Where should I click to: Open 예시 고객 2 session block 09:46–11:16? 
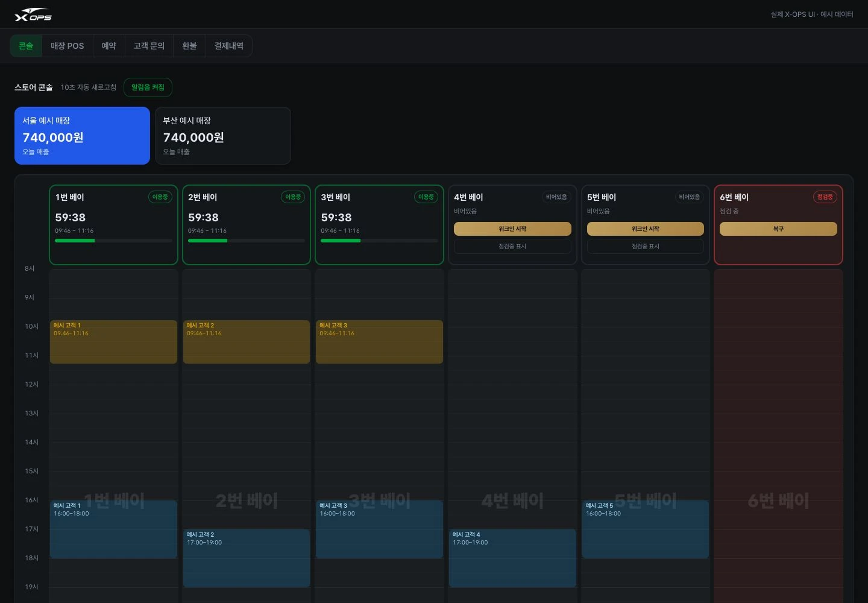point(247,342)
